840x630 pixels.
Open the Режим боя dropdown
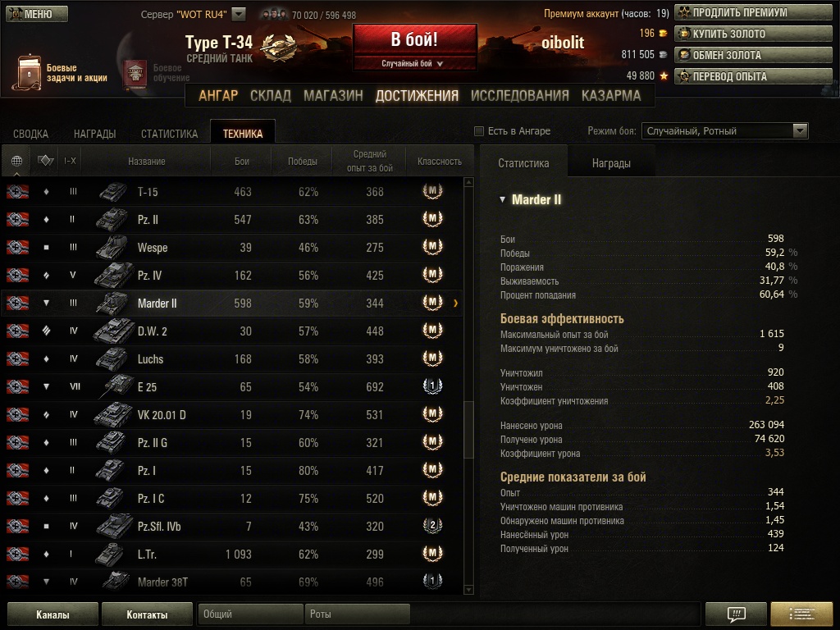(x=725, y=130)
